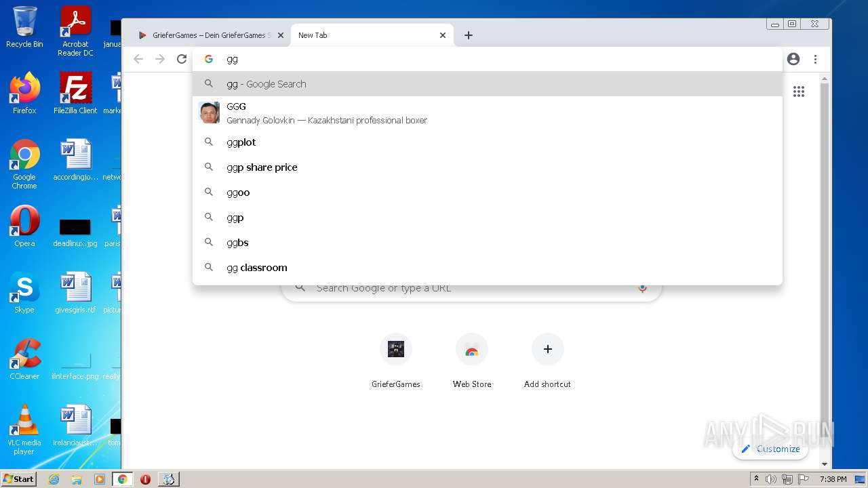Viewport: 868px width, 488px height.
Task: Choose the ggoo suggestion
Action: tap(488, 192)
